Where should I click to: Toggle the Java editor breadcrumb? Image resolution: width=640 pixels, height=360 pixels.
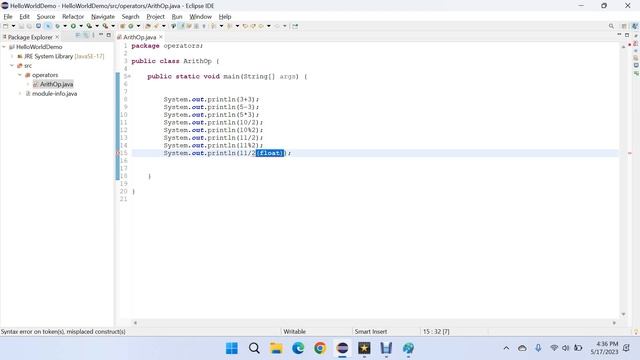173,26
